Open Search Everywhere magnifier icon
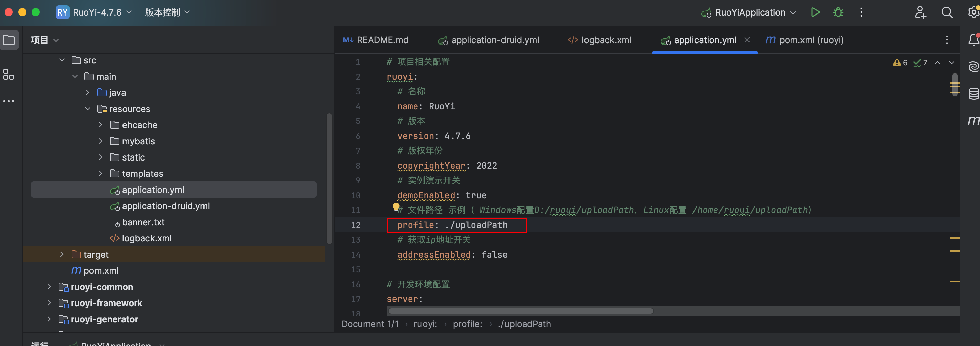Screen dimensions: 980x346 point(947,12)
